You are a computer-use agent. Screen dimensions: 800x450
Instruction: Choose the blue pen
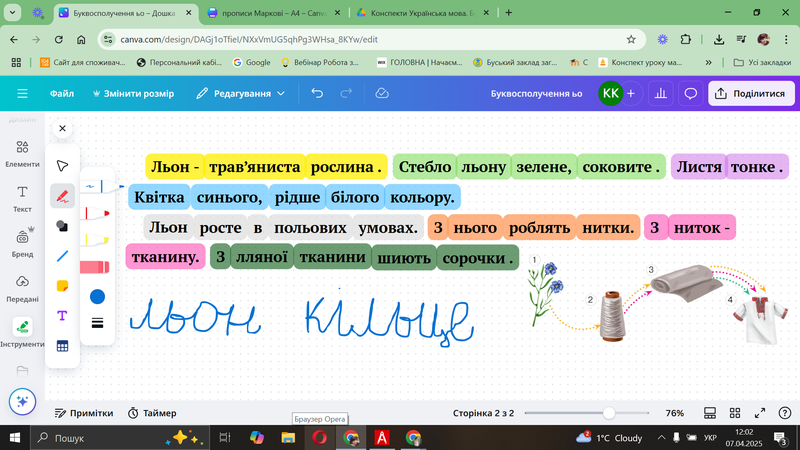click(102, 187)
